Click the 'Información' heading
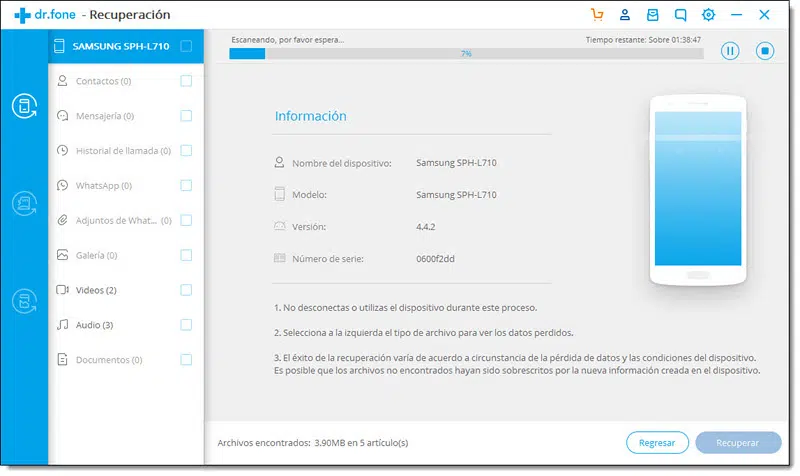This screenshot has height=476, width=800. pos(311,116)
